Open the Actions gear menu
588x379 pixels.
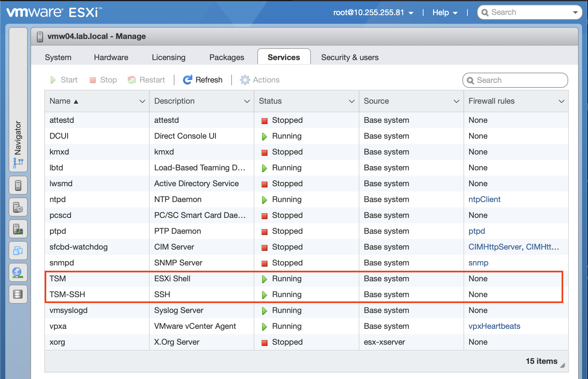point(260,80)
